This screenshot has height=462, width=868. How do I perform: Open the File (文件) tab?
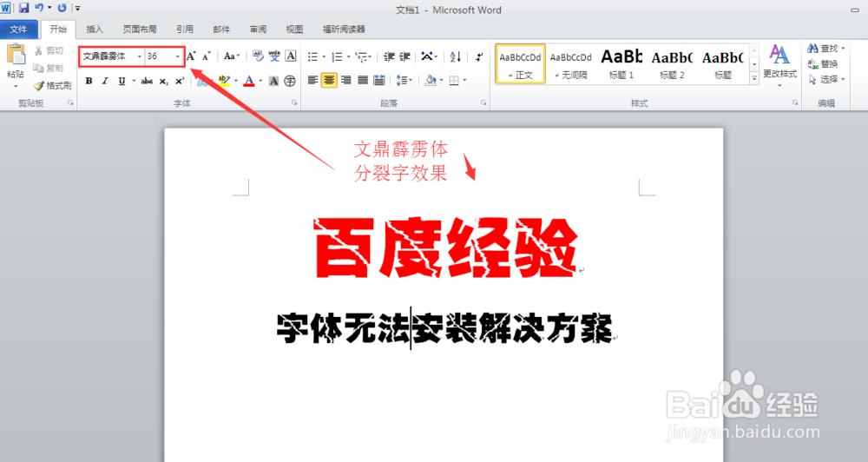tap(18, 30)
